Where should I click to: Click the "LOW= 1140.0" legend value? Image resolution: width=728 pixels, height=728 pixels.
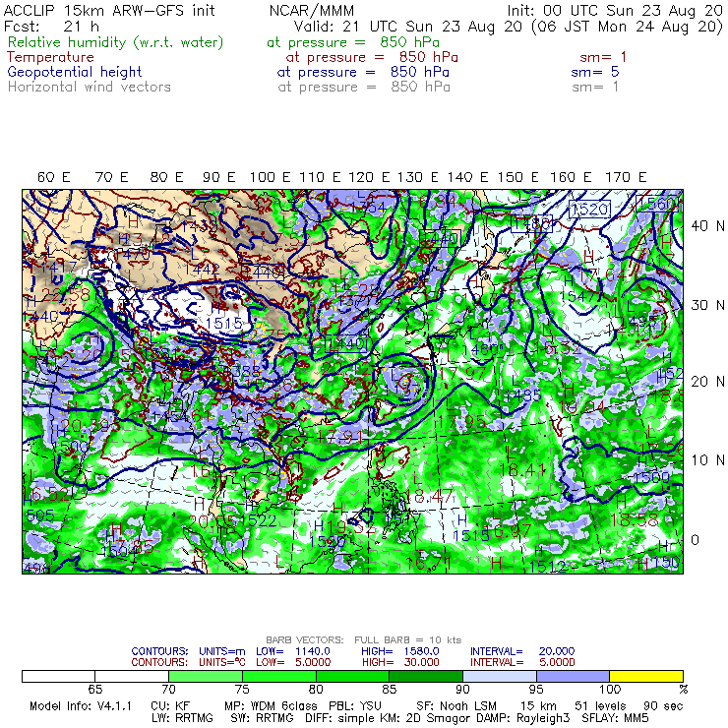(293, 651)
